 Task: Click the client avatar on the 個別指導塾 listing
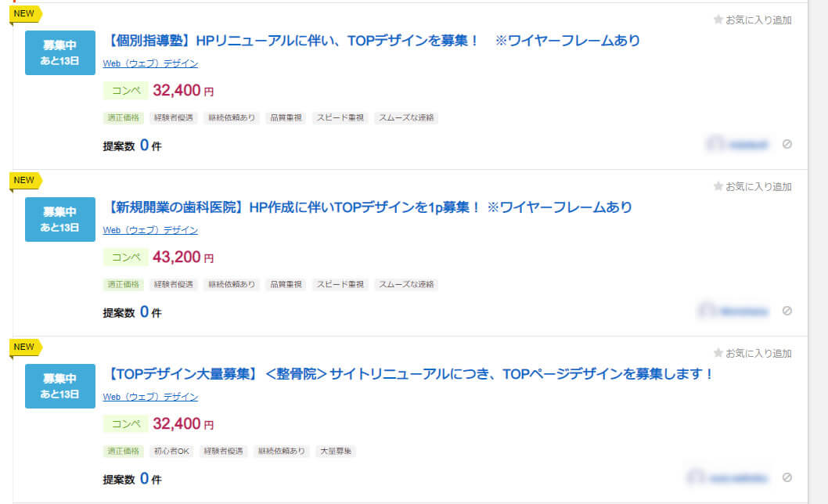(x=715, y=144)
